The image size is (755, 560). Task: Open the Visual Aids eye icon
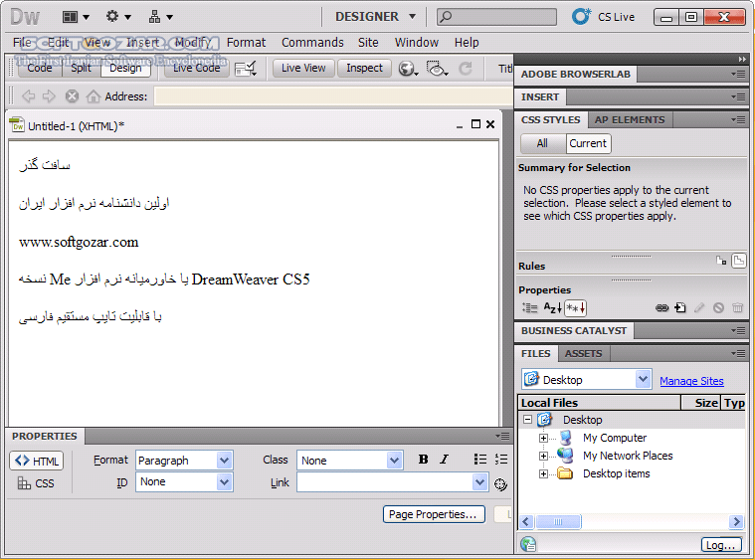coord(437,69)
